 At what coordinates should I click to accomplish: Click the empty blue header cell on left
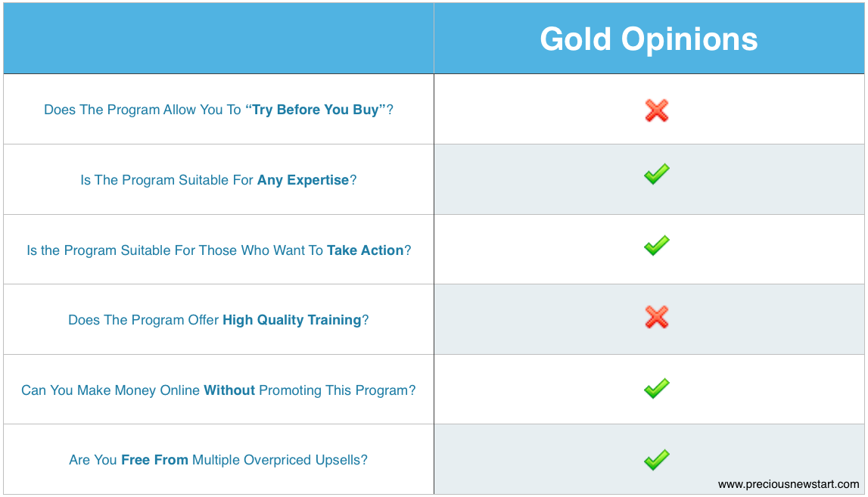pos(219,38)
